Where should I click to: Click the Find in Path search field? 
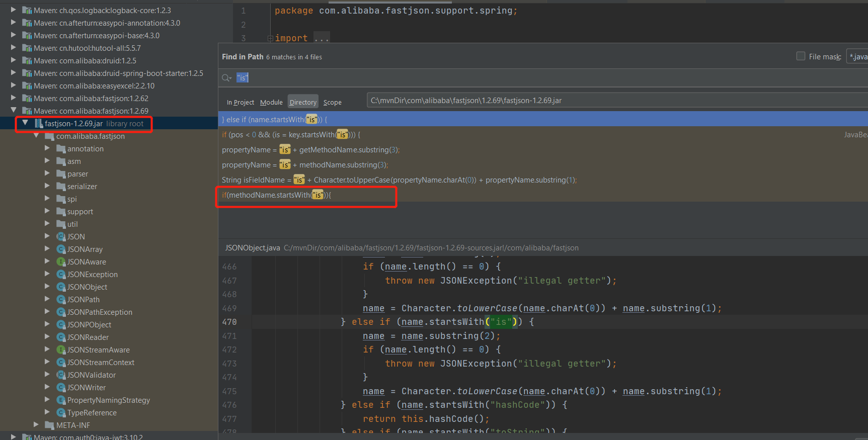542,77
